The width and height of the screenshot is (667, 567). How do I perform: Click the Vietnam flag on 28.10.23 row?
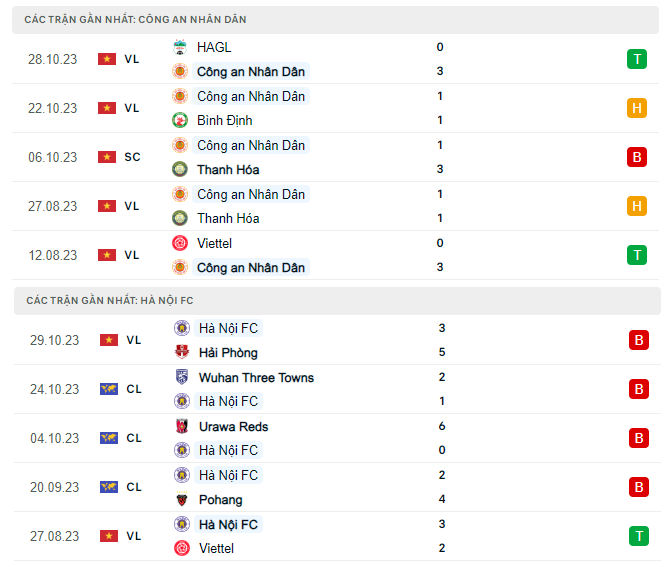tap(107, 59)
